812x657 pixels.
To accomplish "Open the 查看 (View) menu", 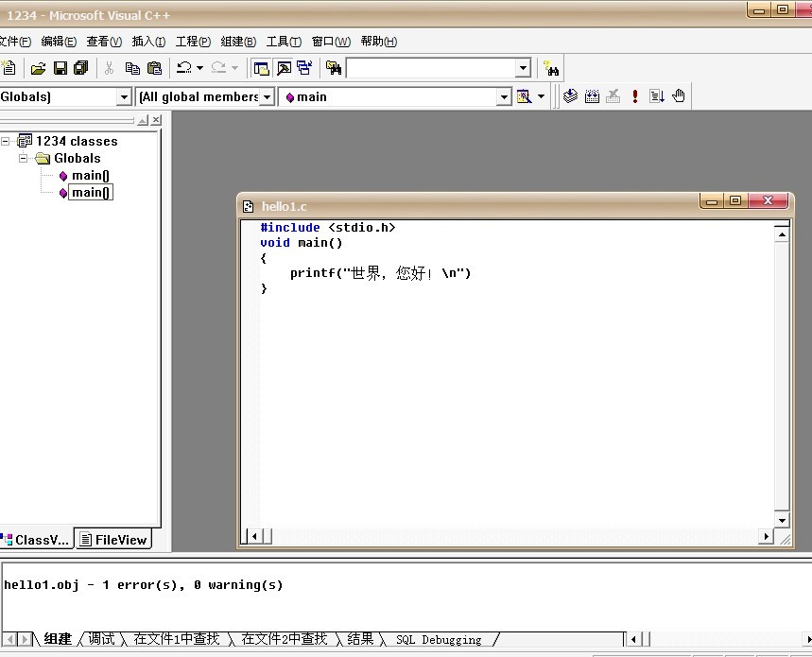I will click(104, 42).
